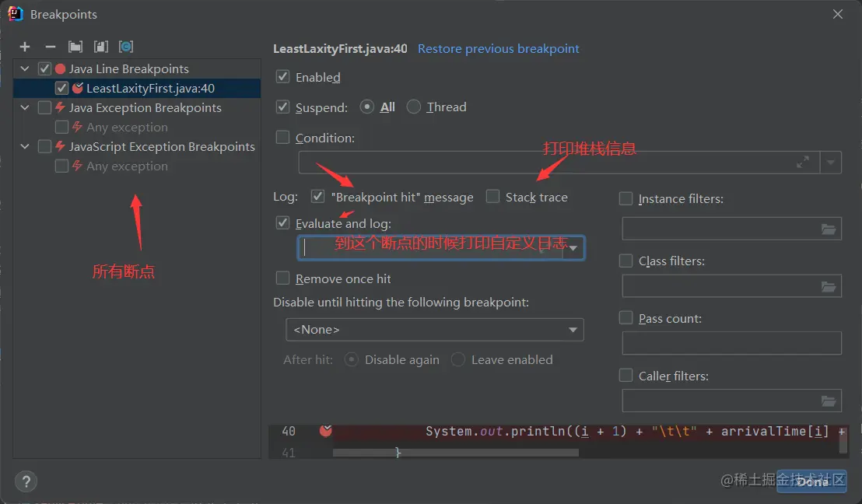Toggle the Suspend checkbox
The width and height of the screenshot is (862, 504).
[x=282, y=107]
